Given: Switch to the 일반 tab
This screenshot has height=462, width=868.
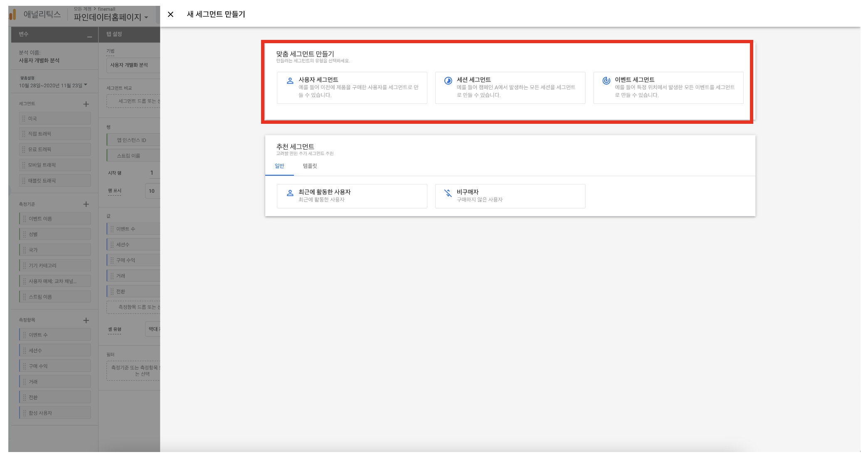Looking at the screenshot, I should (x=279, y=166).
